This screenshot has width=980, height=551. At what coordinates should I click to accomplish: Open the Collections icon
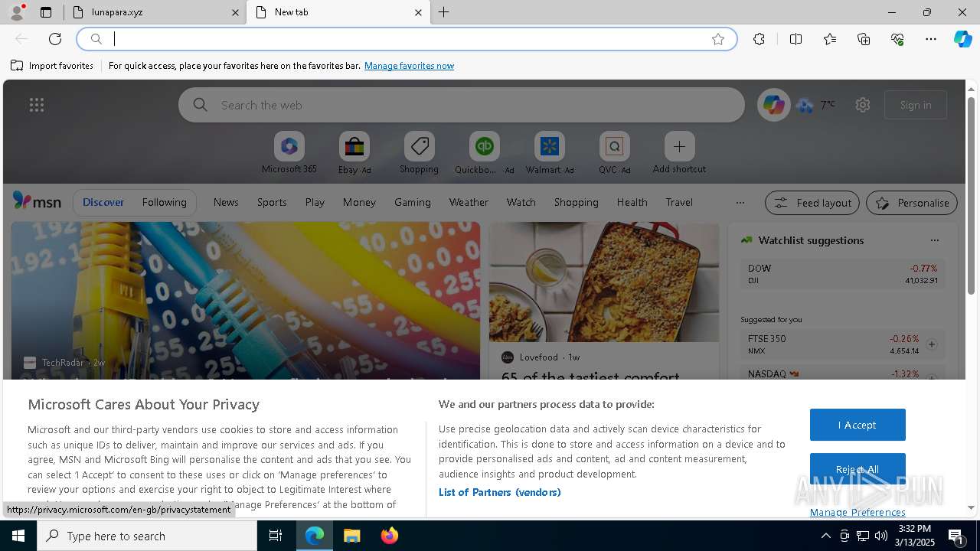[x=864, y=39]
